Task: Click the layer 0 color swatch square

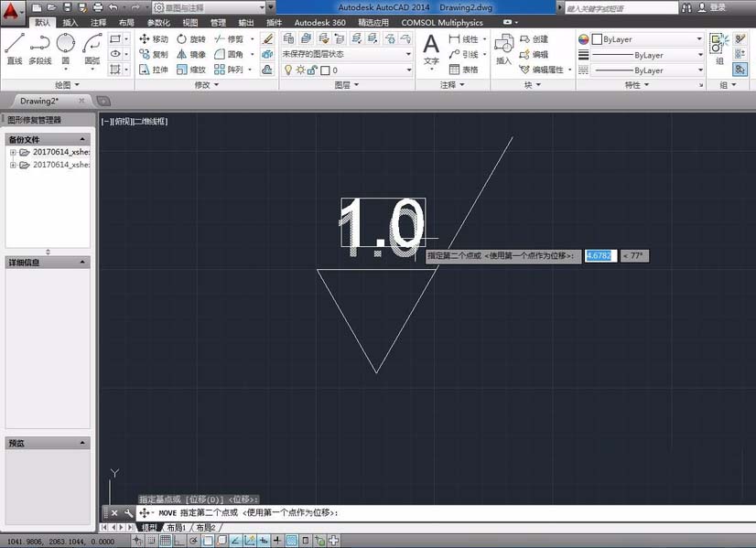Action: (x=326, y=70)
